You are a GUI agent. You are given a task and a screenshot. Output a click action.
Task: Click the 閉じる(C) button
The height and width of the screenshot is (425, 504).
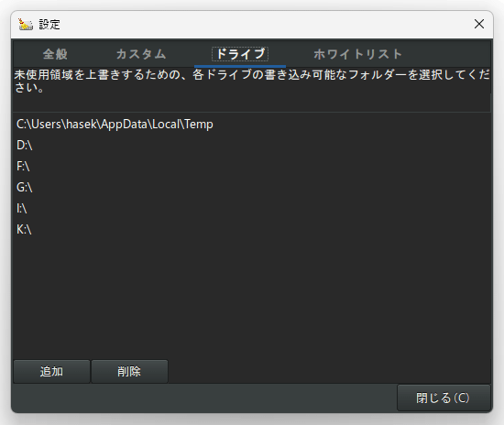(x=444, y=398)
